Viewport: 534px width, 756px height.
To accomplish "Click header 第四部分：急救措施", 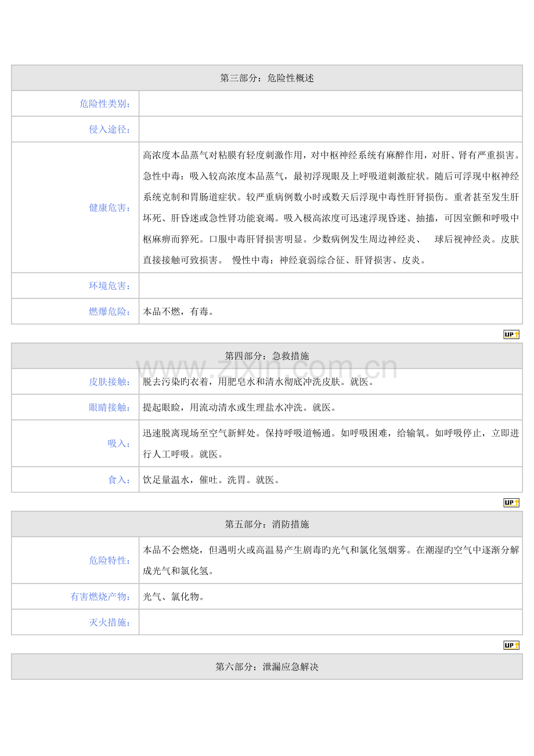I will pos(267,355).
